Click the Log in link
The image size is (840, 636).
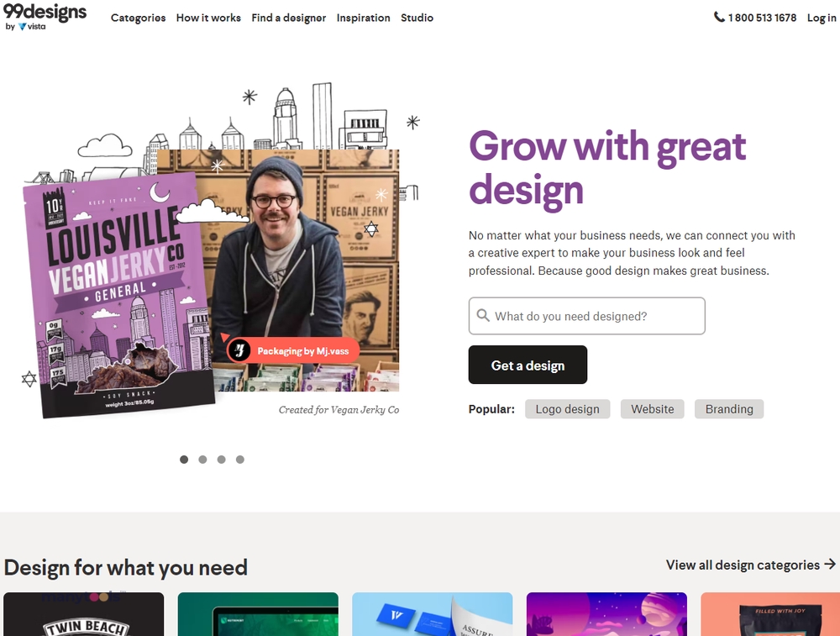(x=822, y=18)
